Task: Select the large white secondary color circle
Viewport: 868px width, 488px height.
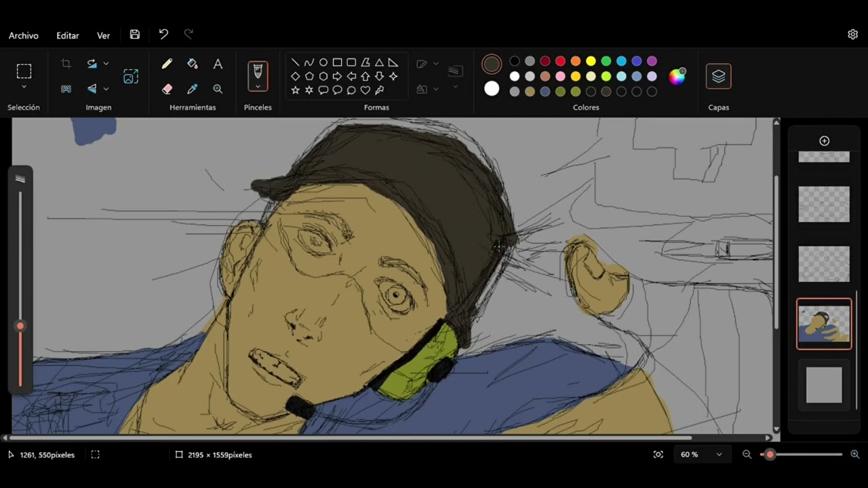Action: pos(492,89)
